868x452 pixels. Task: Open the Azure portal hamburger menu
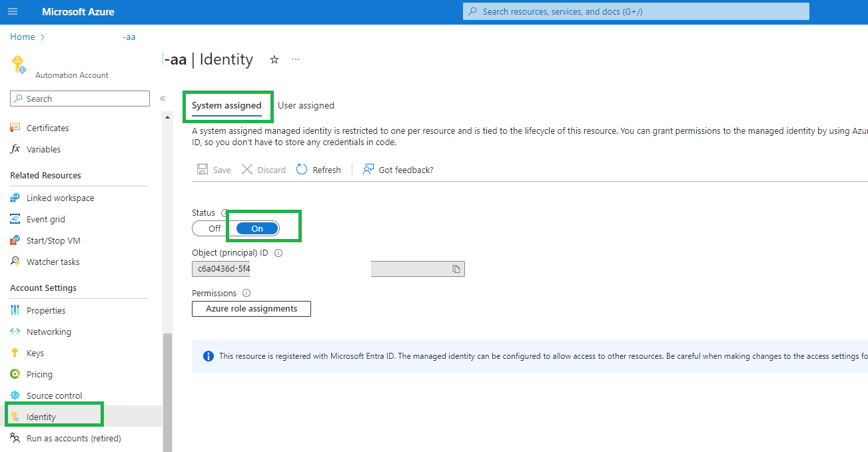click(x=13, y=12)
